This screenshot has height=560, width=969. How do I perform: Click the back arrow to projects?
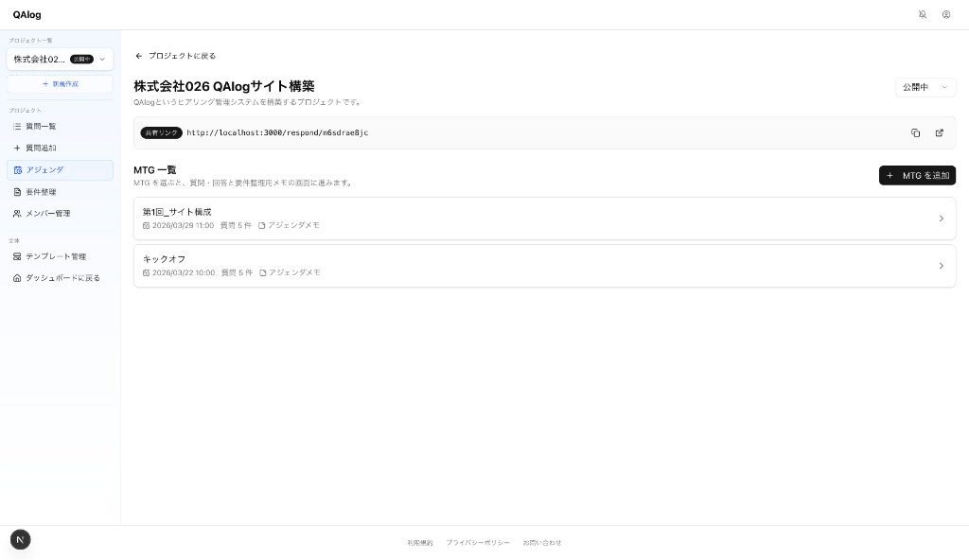[139, 56]
